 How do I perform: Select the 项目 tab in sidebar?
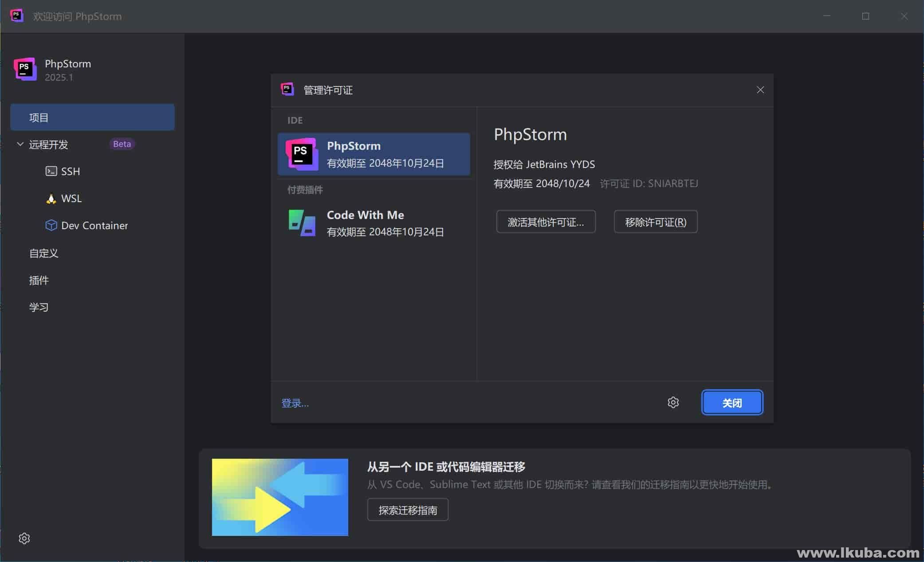(x=92, y=117)
